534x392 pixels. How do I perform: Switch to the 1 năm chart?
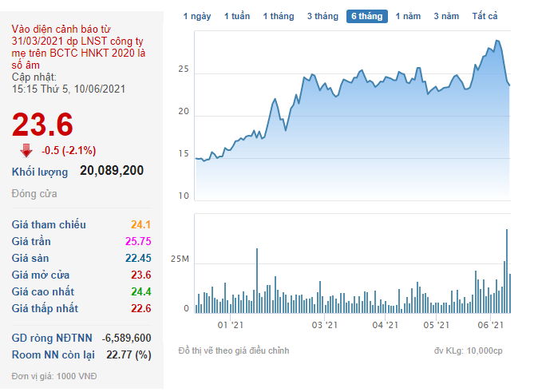click(x=409, y=16)
